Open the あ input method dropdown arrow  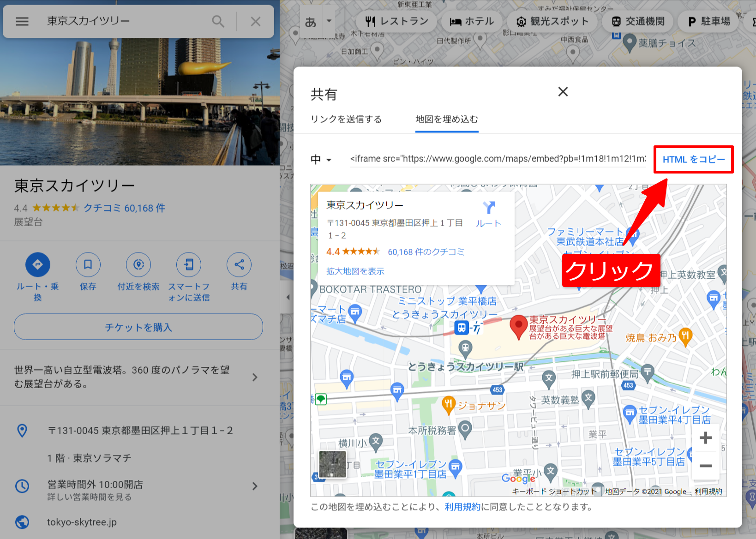point(329,21)
